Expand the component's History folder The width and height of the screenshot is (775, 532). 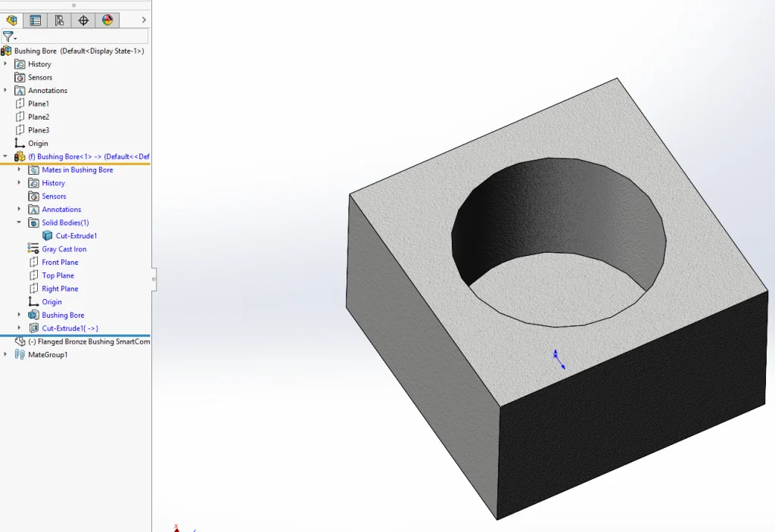(x=19, y=182)
